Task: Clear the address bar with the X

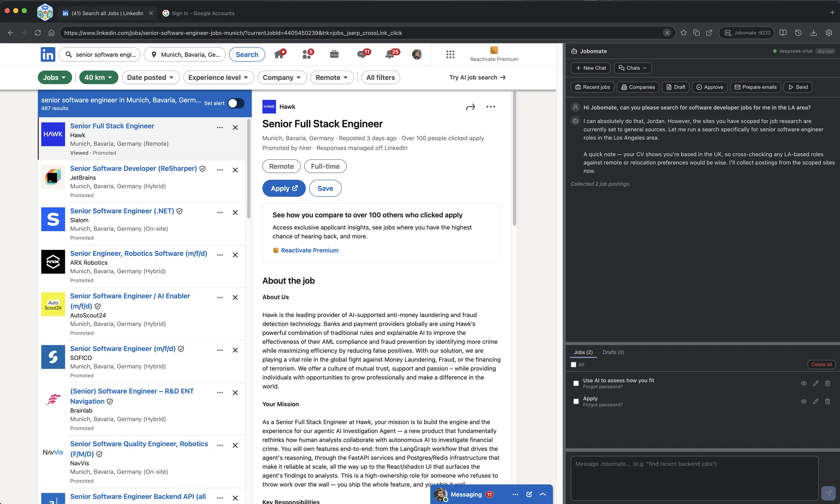Action: pyautogui.click(x=667, y=33)
